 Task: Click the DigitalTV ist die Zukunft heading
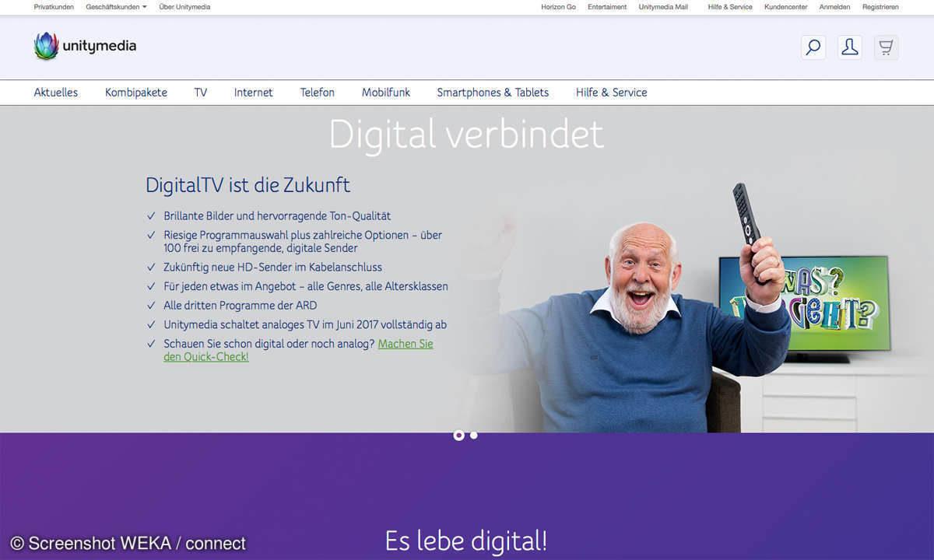[248, 185]
